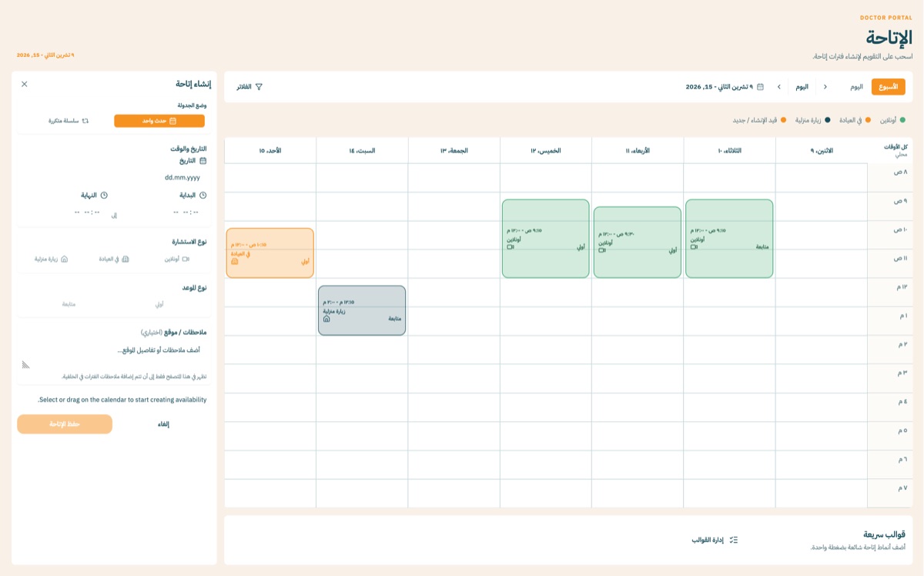Choose أولي appointment type
This screenshot has height=576, width=924.
[x=159, y=304]
